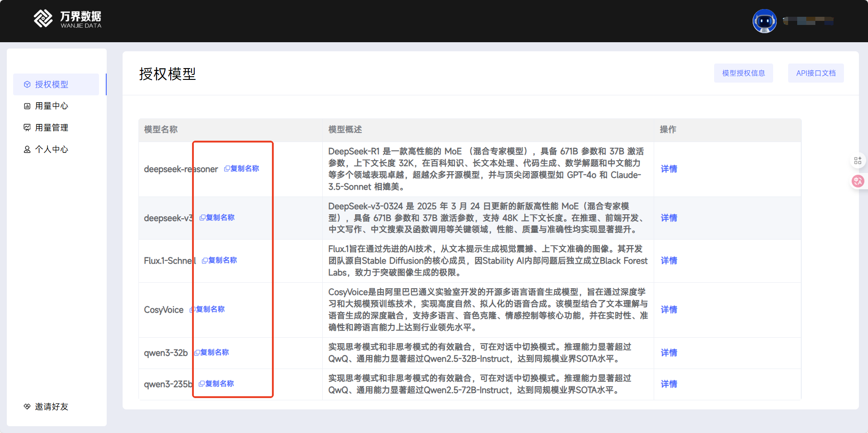Copy name of qwen3-32b
The height and width of the screenshot is (433, 868).
[212, 353]
